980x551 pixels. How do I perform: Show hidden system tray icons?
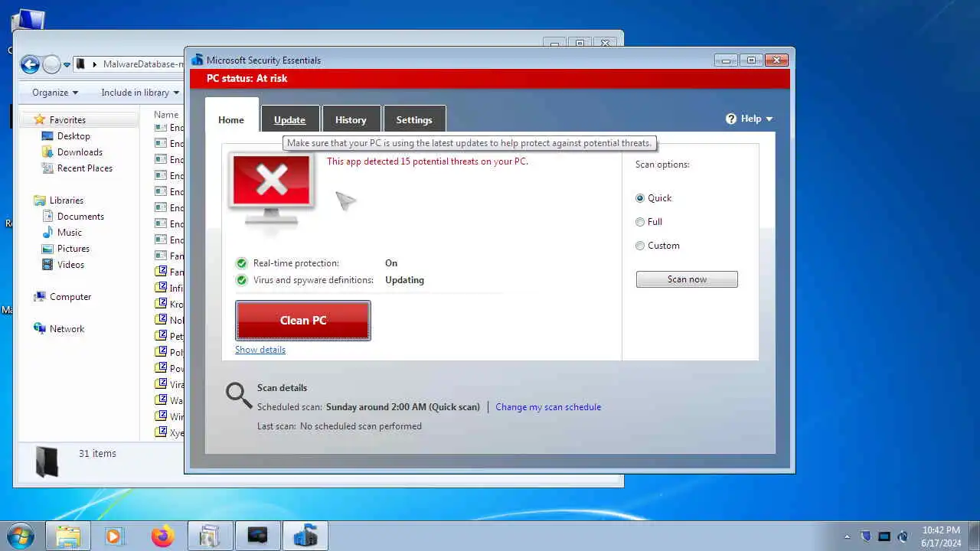[847, 536]
